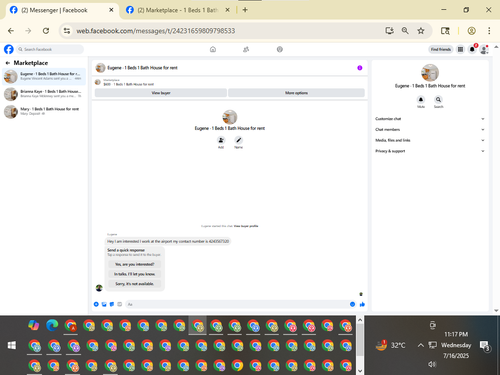Go to the Home feed icon

click(213, 49)
